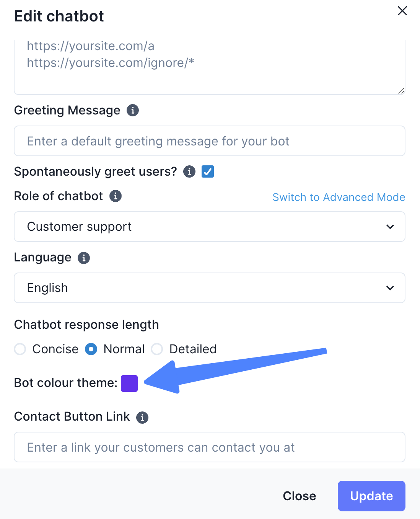The height and width of the screenshot is (519, 420).
Task: Click the Contact Button Link info icon
Action: pyautogui.click(x=142, y=417)
